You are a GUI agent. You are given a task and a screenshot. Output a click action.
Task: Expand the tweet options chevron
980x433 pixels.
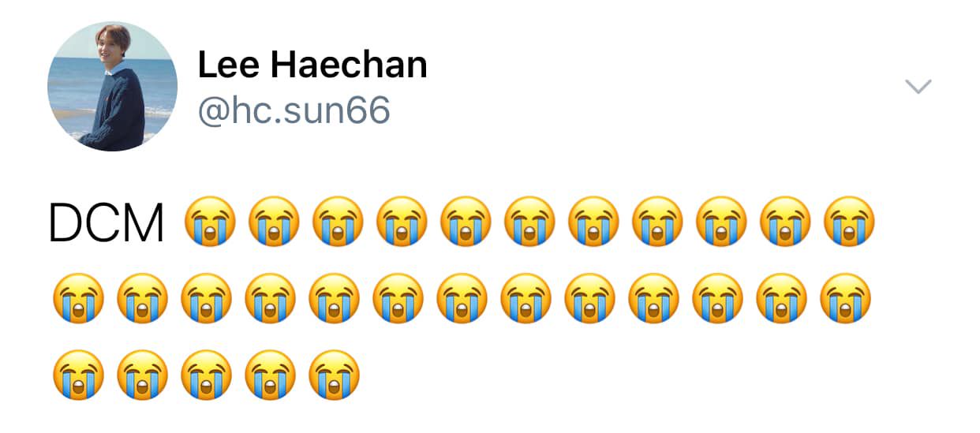(x=918, y=86)
